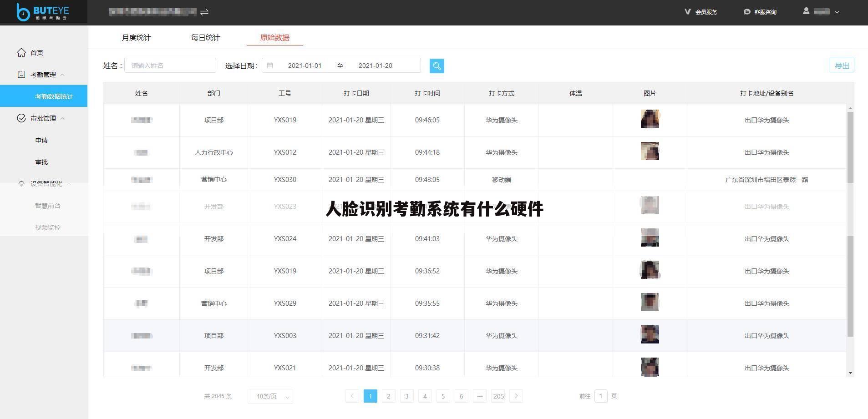
Task: Click the switch organization arrows icon
Action: (204, 12)
